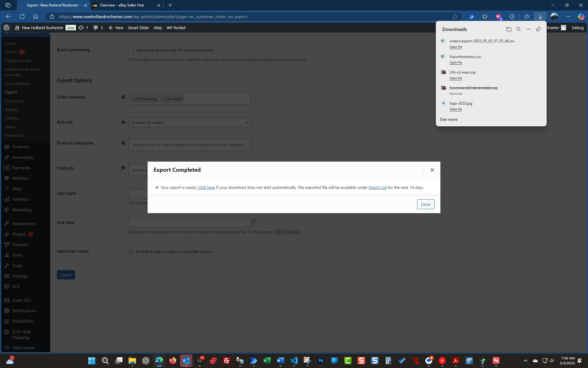Open Products menu in sidebar
The image size is (588, 368).
(20, 147)
